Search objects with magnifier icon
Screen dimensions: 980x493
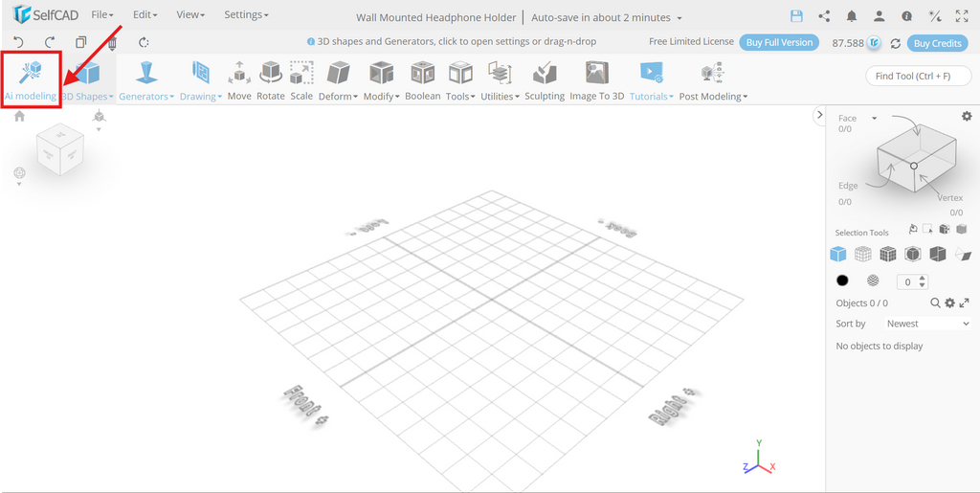[935, 303]
